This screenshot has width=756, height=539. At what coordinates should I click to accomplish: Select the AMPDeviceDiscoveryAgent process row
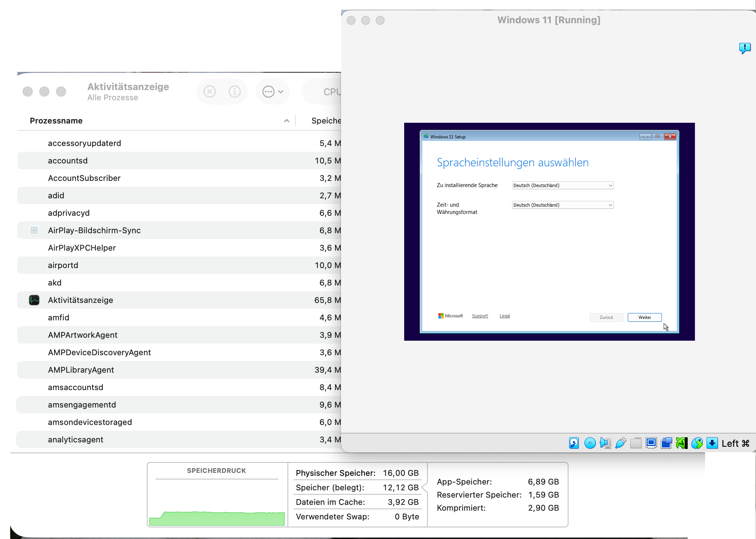click(179, 352)
